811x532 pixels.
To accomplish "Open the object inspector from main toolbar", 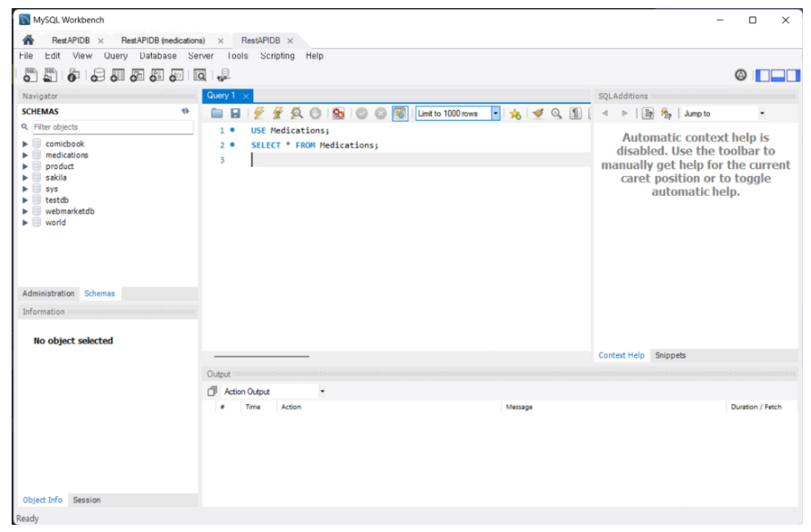I will click(x=73, y=75).
